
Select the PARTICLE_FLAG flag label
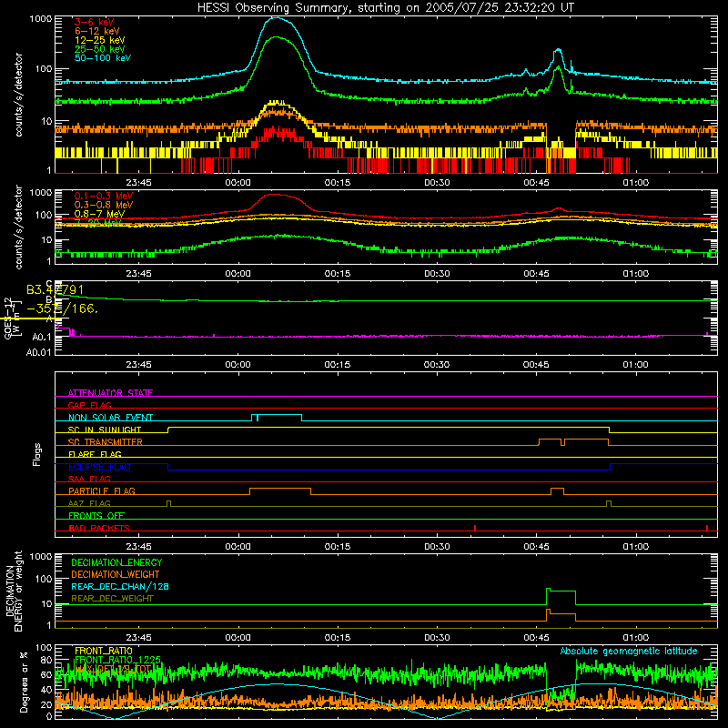(x=102, y=490)
